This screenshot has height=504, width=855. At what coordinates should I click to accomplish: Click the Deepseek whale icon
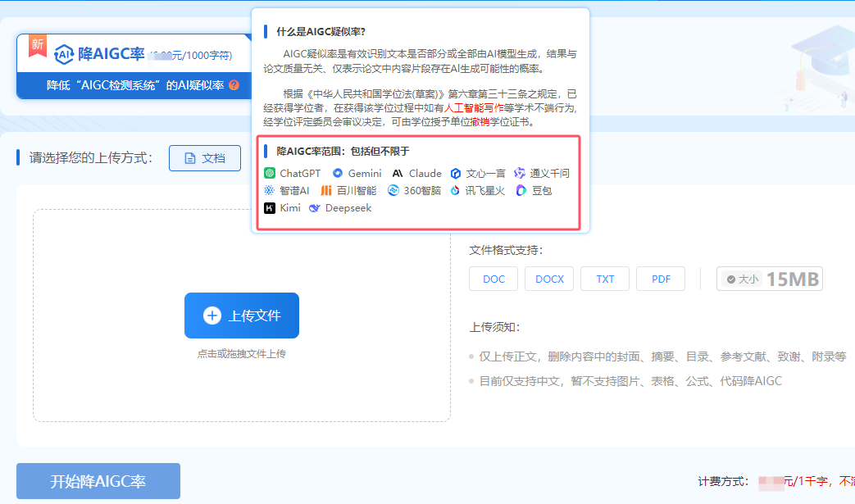click(314, 208)
